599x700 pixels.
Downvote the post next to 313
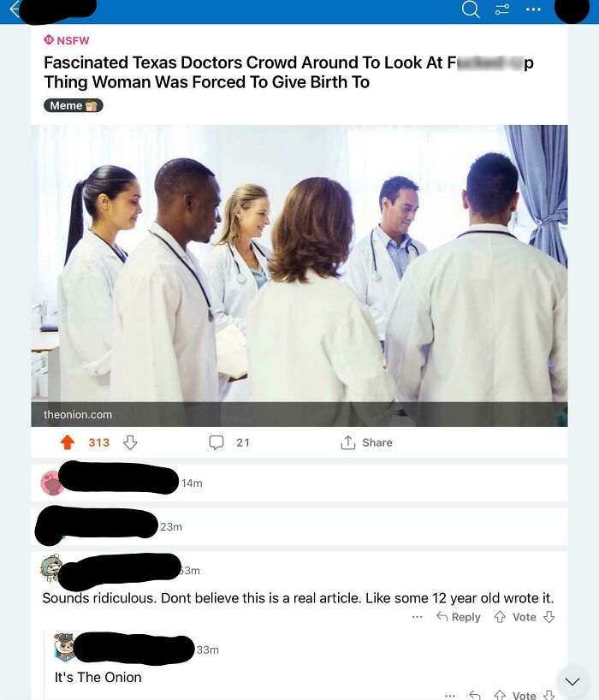130,442
